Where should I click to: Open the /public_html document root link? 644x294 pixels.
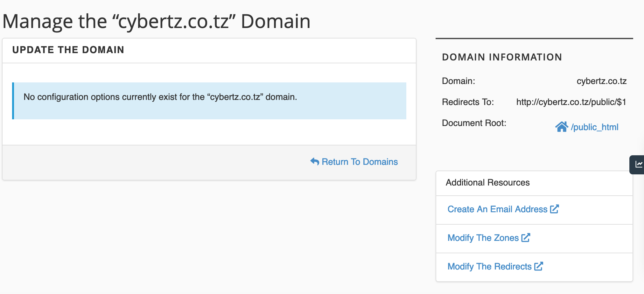[594, 127]
